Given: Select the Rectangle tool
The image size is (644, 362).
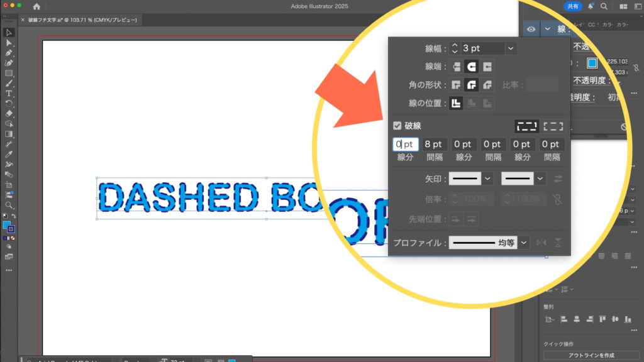Looking at the screenshot, I should [9, 73].
